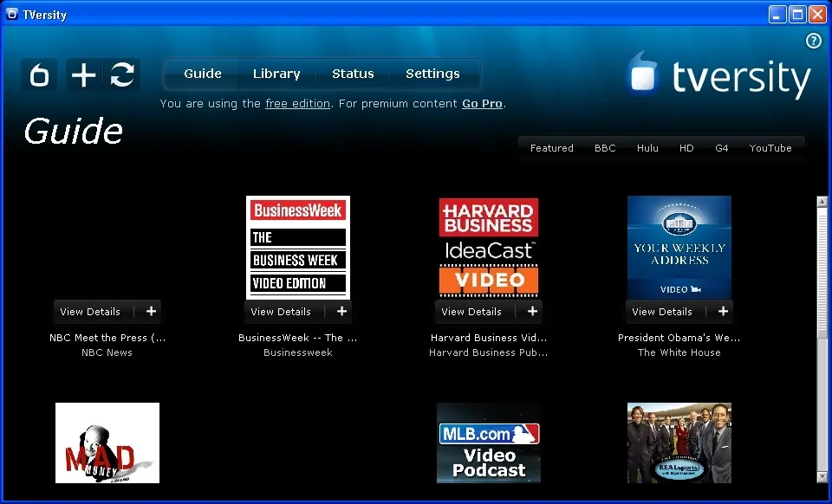Click the 'Harvard Business Pub...' text
Viewport: 832px width, 504px height.
point(489,352)
